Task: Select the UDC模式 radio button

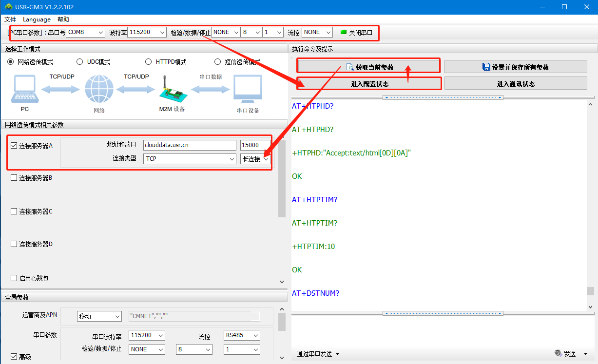Action: pyautogui.click(x=80, y=62)
